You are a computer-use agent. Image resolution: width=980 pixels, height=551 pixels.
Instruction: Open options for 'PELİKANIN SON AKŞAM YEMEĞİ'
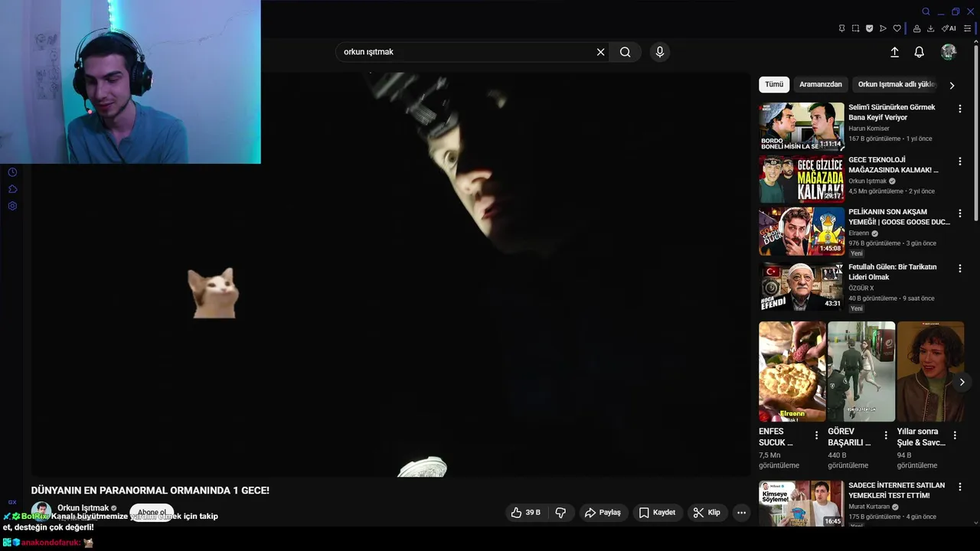tap(959, 214)
